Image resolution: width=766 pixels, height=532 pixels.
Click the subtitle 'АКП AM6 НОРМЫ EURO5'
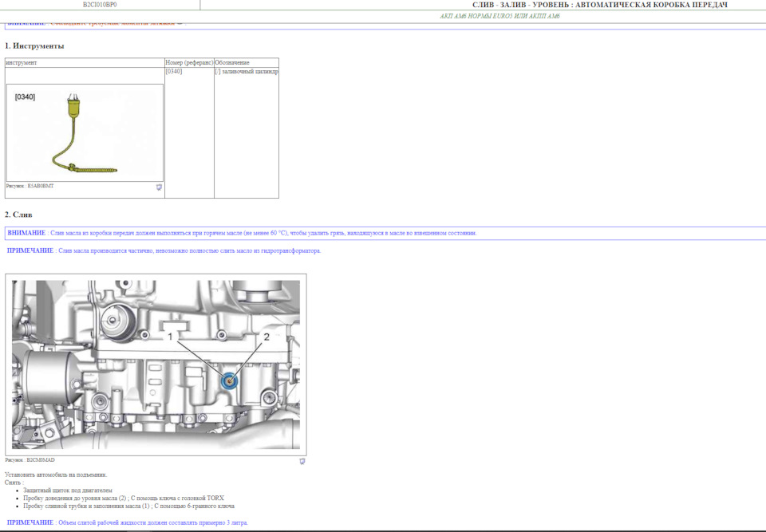(499, 16)
